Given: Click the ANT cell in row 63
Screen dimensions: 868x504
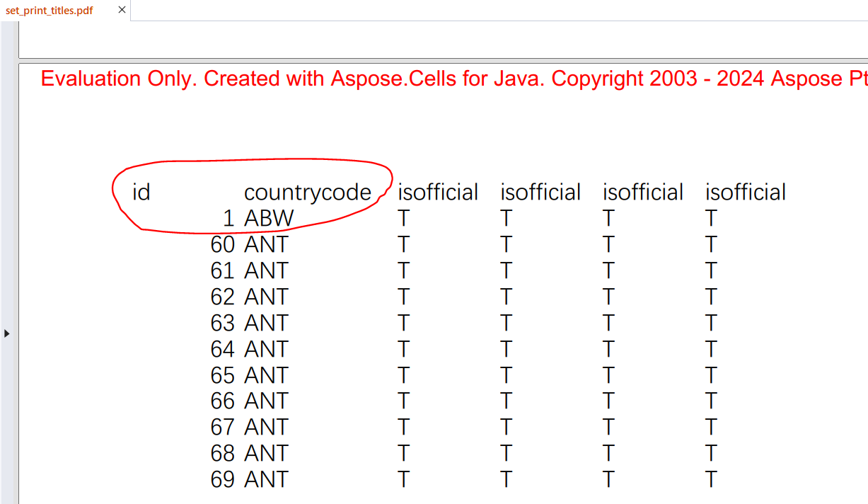Looking at the screenshot, I should (x=266, y=323).
